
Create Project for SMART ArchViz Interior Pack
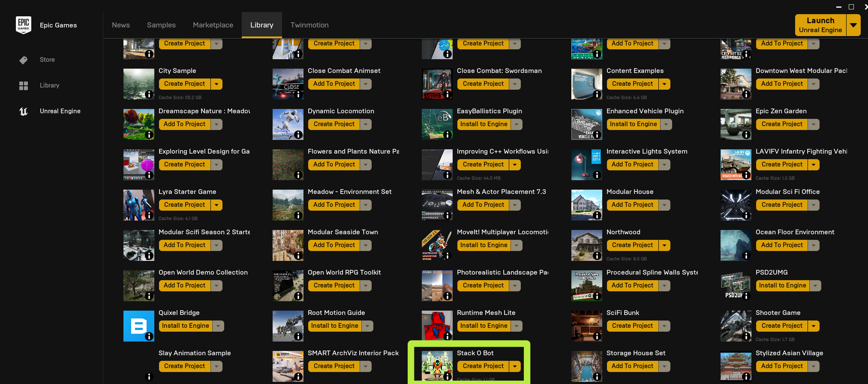[x=334, y=366]
